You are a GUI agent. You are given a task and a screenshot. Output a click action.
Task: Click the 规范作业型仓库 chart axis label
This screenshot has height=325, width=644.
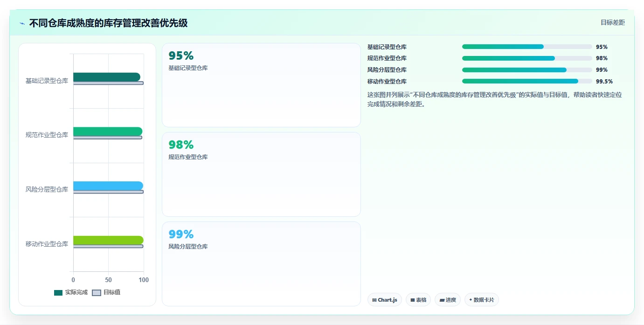[x=47, y=135]
